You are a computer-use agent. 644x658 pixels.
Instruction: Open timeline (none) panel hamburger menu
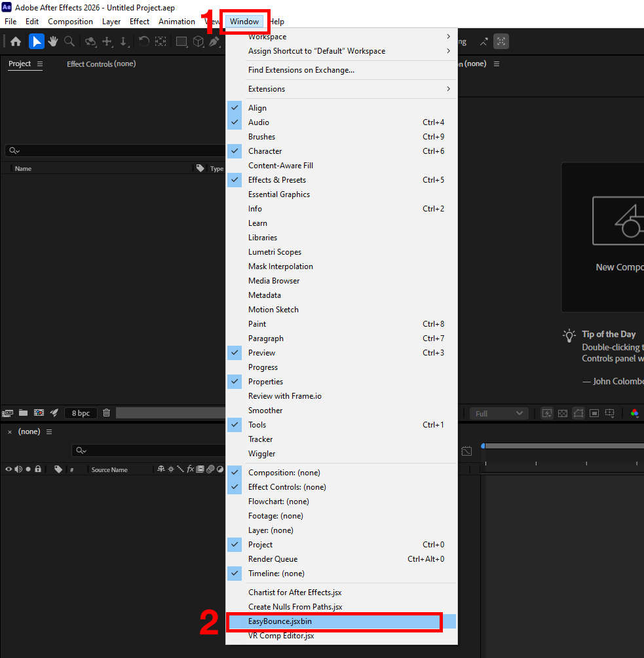[x=49, y=432]
